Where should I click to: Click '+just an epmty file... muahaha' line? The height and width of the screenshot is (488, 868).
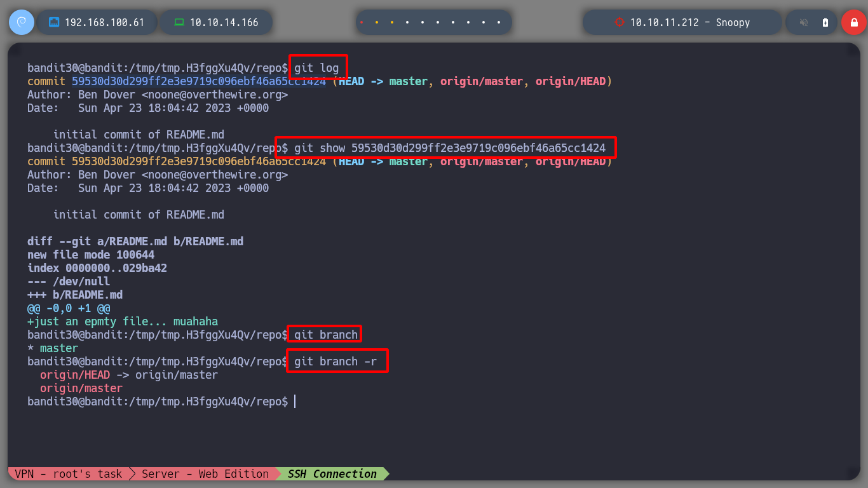point(123,322)
